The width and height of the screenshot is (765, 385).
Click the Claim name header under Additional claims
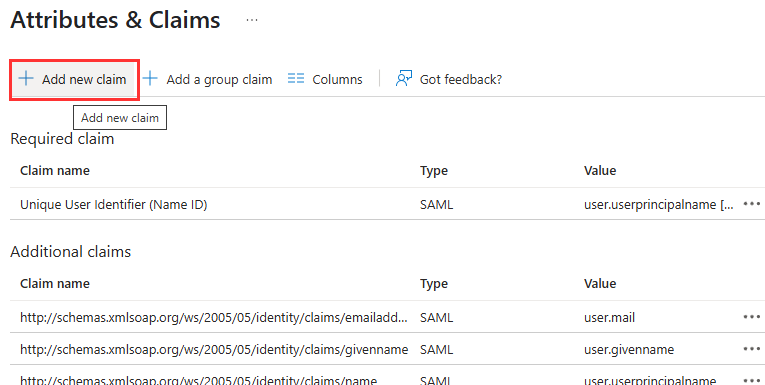click(x=55, y=284)
